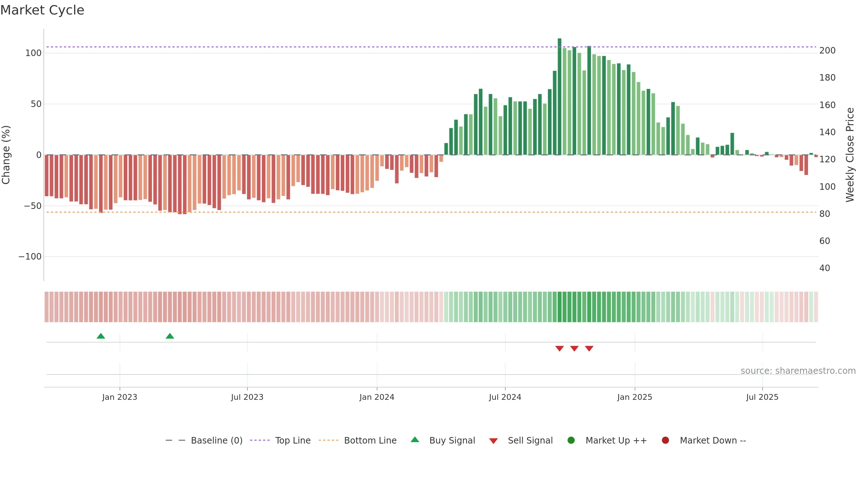Click the 40 tick on price axis
868x488 pixels.
[825, 268]
